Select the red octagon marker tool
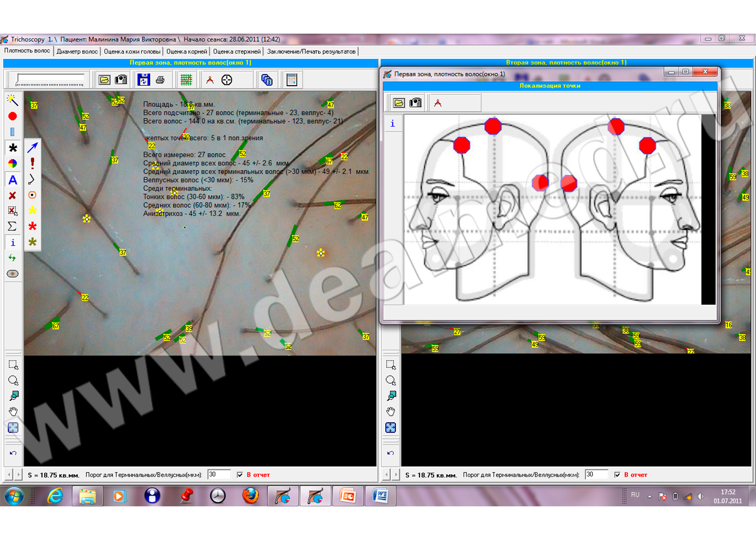Viewport: 756px width, 540px height. 12,116
